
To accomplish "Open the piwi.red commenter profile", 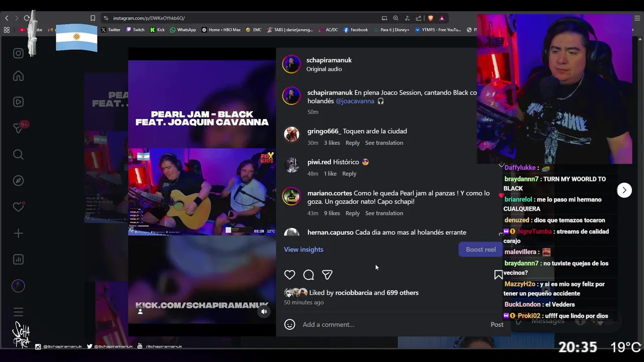I will coord(319,162).
